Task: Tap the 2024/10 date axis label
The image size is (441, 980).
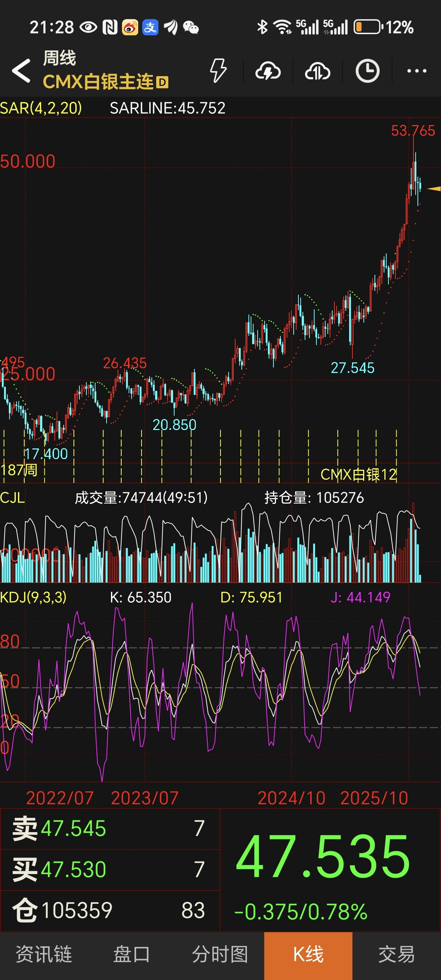Action: point(291,798)
